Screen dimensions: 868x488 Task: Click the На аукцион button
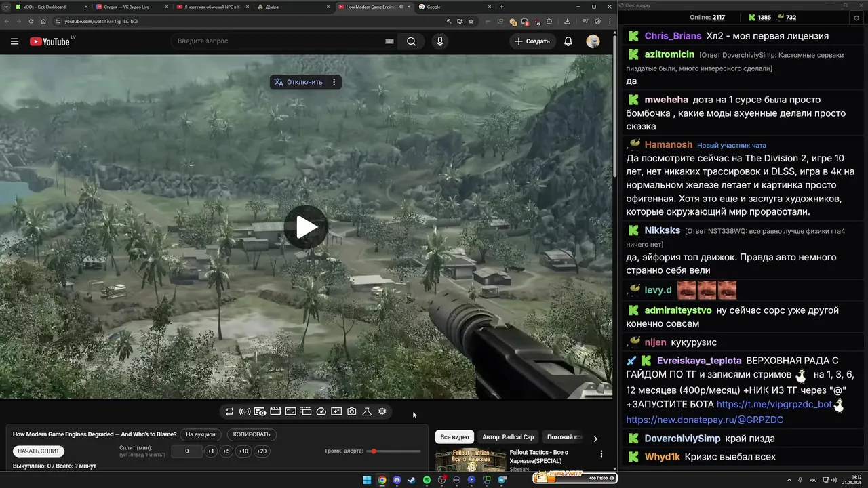201,434
